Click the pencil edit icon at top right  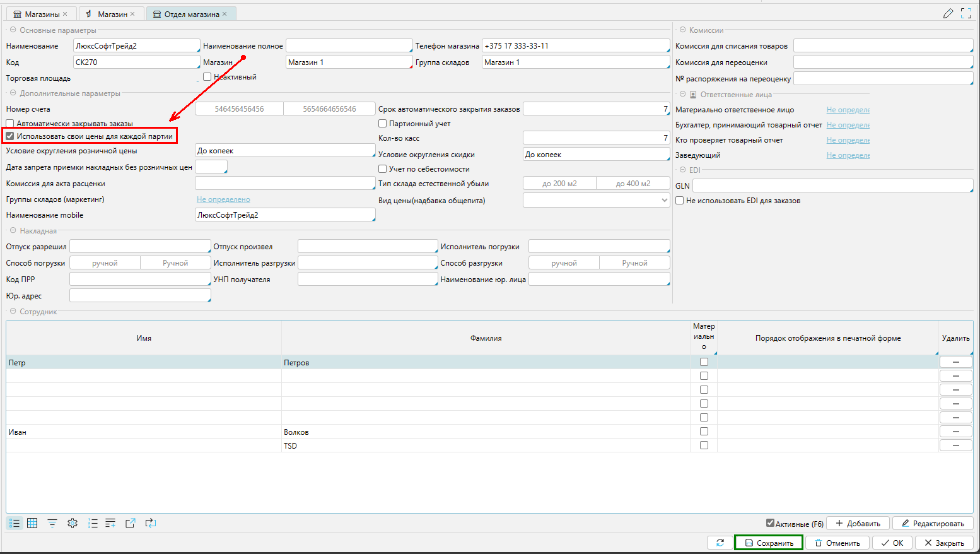[948, 13]
